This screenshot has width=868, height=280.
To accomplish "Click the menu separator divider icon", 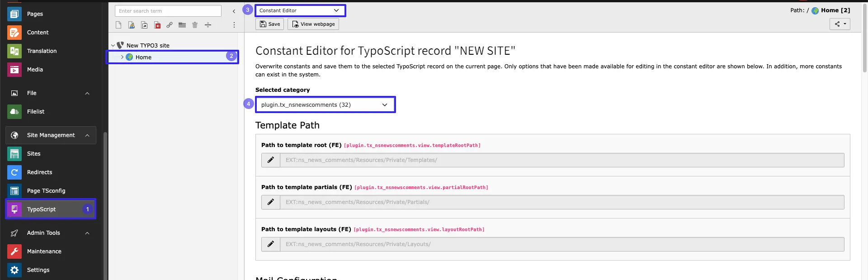I will click(x=208, y=25).
